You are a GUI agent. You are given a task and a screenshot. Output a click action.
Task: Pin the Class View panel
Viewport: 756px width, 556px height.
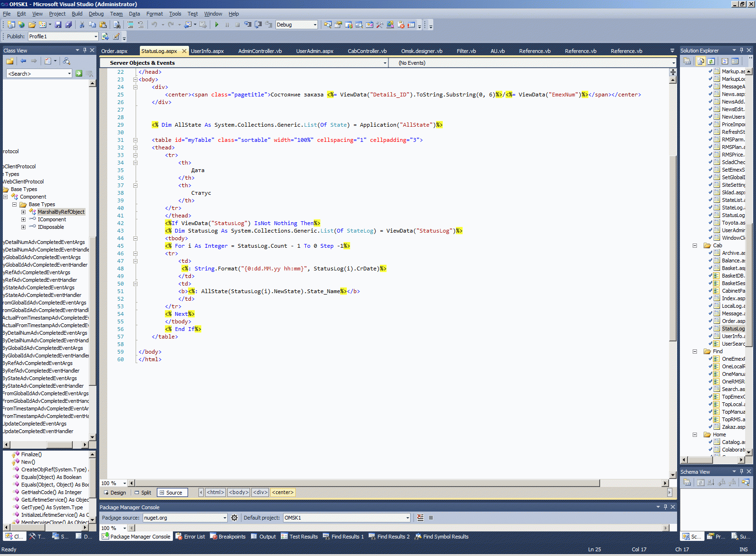pos(85,50)
